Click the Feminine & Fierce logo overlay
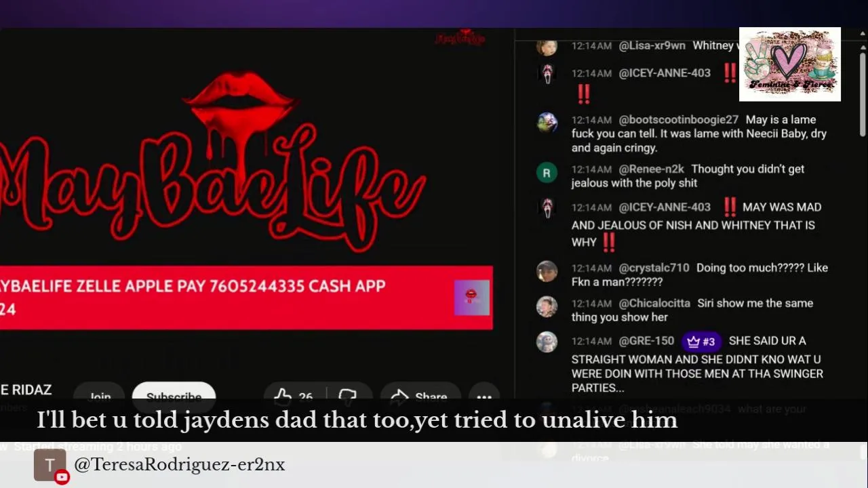The height and width of the screenshot is (488, 868). tap(790, 64)
